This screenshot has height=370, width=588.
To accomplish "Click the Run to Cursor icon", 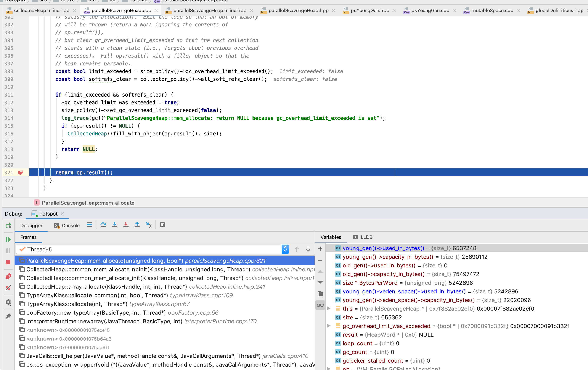I will tap(148, 225).
